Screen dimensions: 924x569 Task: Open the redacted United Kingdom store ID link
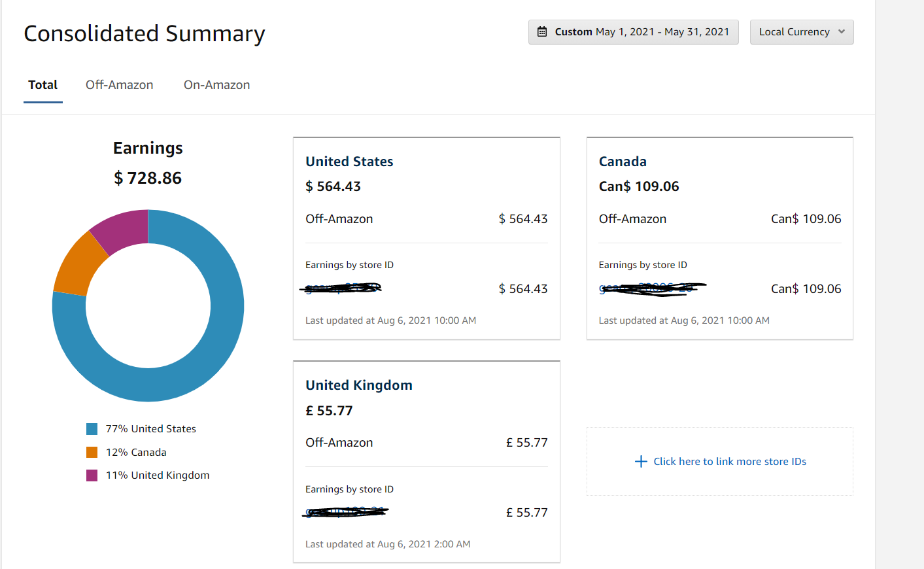pyautogui.click(x=347, y=512)
